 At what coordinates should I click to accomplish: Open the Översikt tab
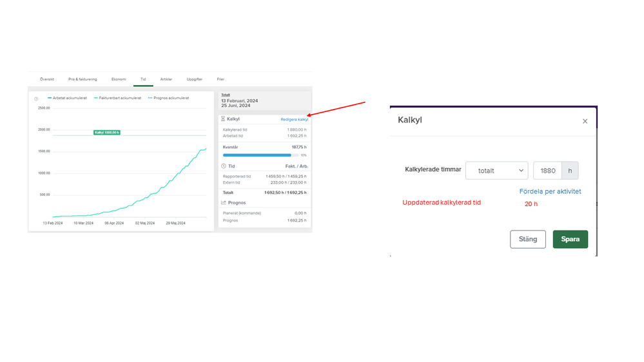(x=47, y=79)
